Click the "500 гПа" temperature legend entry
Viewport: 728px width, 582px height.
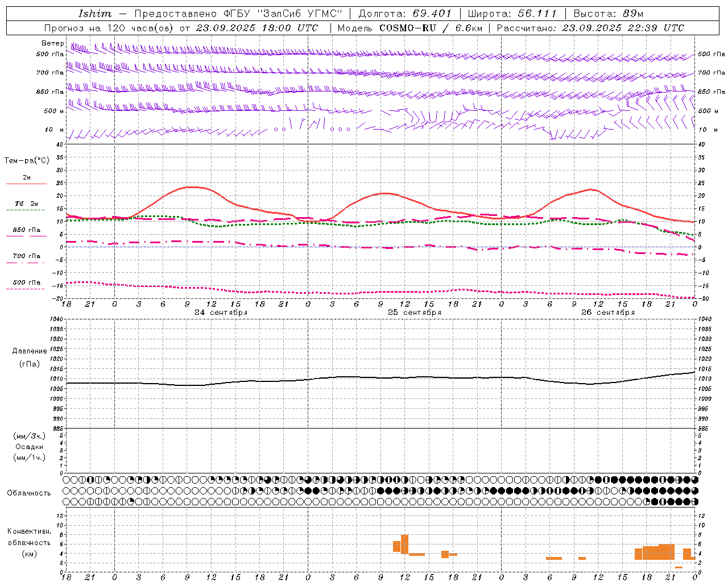point(26,282)
